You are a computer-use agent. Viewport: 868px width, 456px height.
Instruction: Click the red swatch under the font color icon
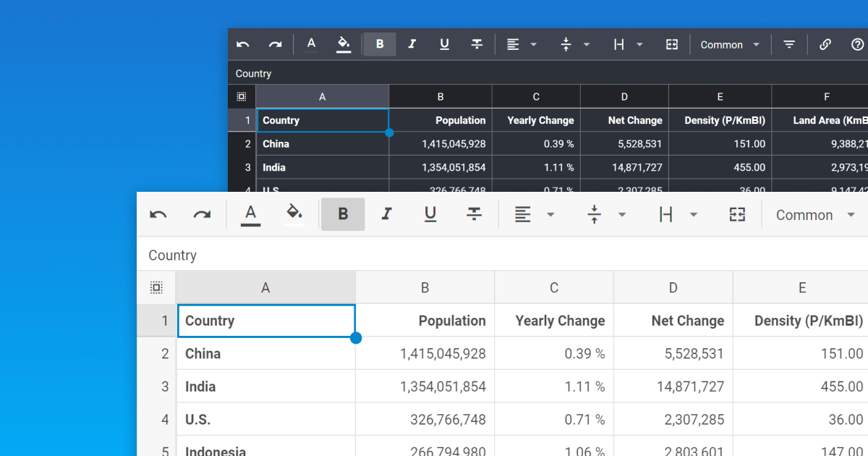(250, 224)
